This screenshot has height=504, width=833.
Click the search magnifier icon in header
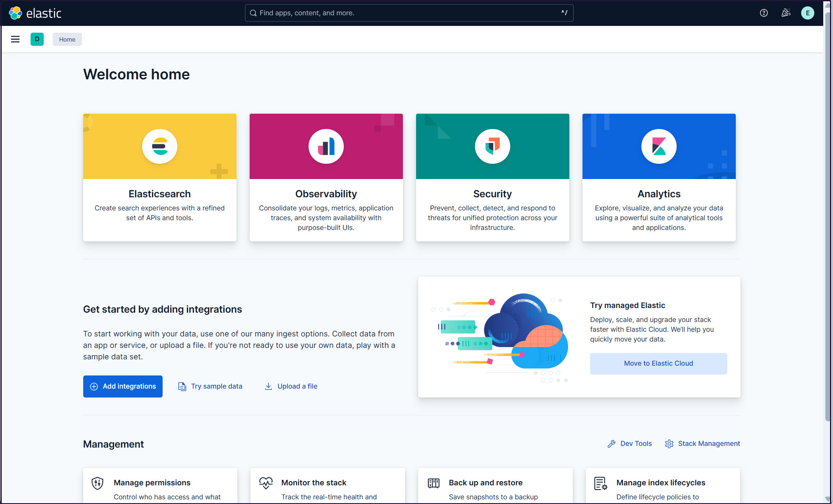click(x=253, y=13)
